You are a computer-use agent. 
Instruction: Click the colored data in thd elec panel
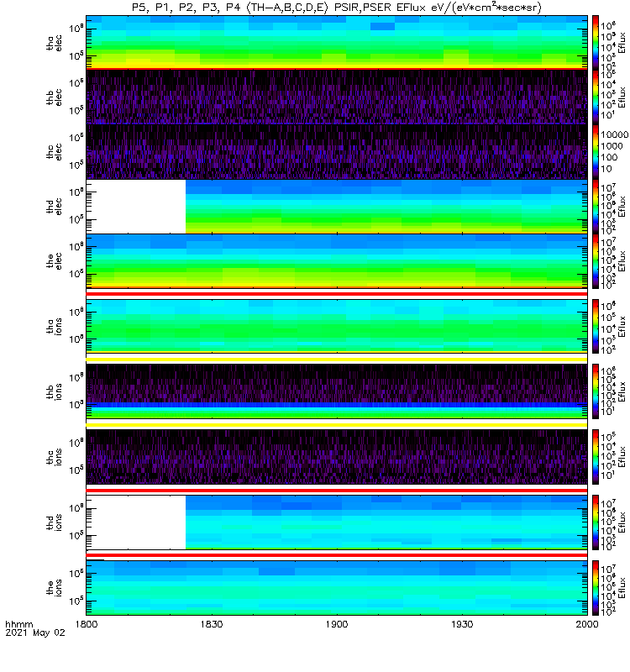click(x=386, y=206)
